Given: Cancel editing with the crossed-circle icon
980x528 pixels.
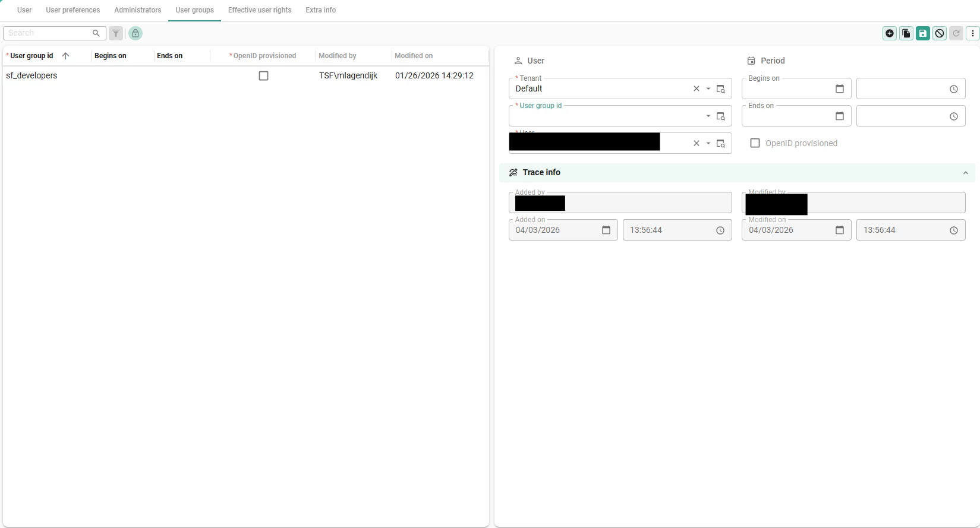Looking at the screenshot, I should click(x=939, y=33).
